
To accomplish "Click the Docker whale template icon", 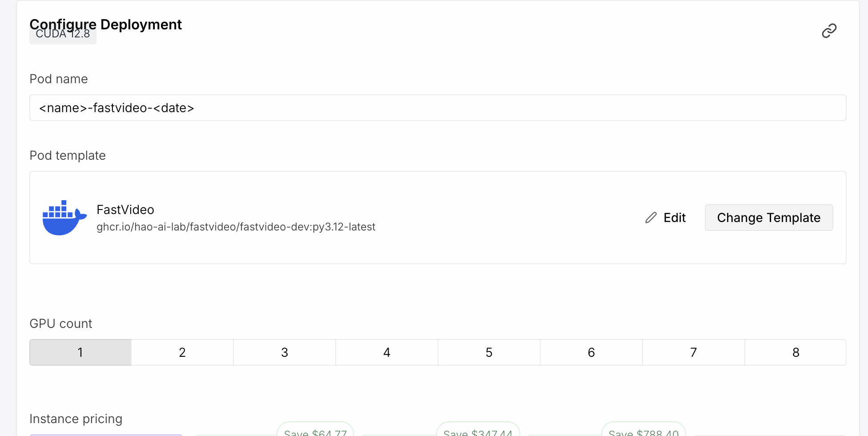I will click(64, 218).
